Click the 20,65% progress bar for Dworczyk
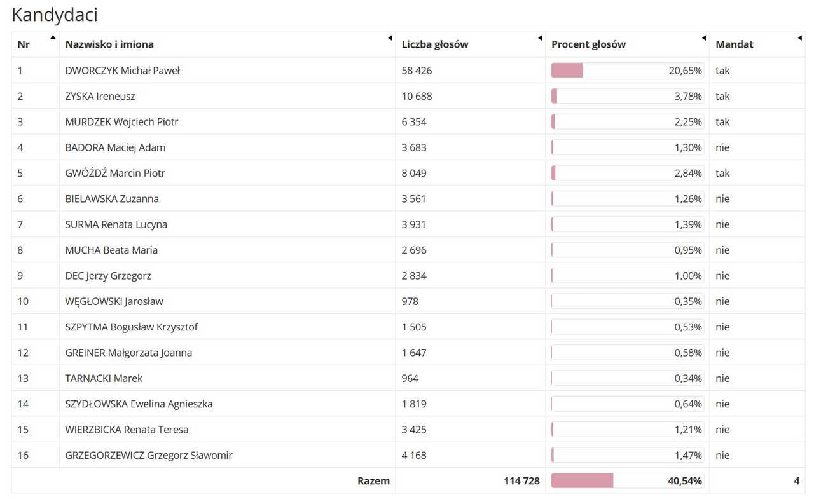Viewport: 814px width, 504px height. click(x=628, y=71)
